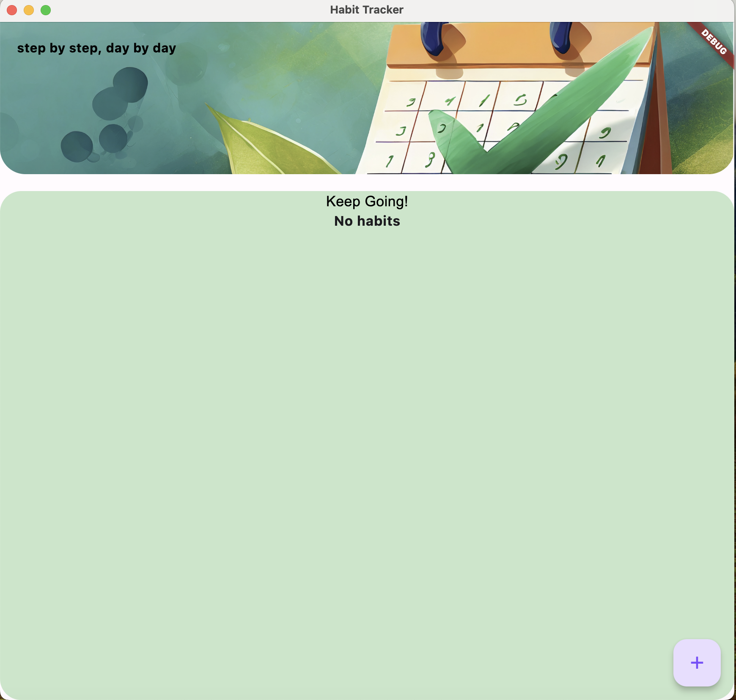736x700 pixels.
Task: Maximize window with the green button
Action: [x=46, y=10]
